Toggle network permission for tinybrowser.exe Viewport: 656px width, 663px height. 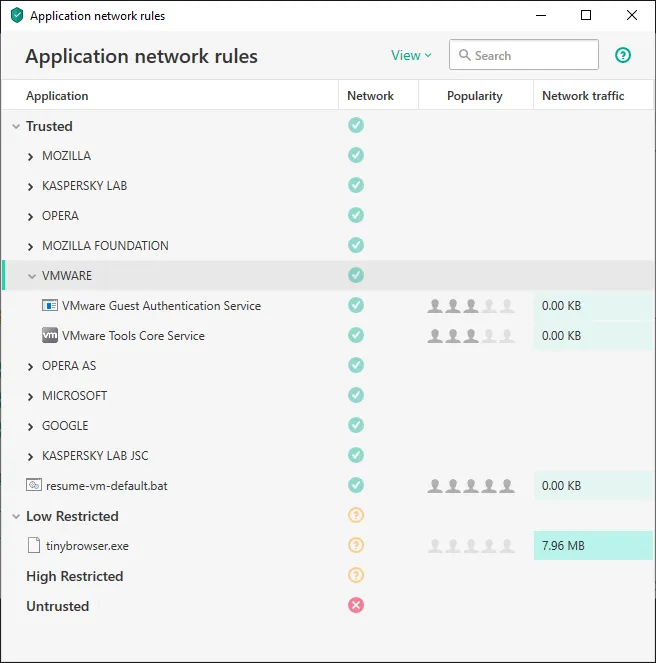tap(356, 545)
